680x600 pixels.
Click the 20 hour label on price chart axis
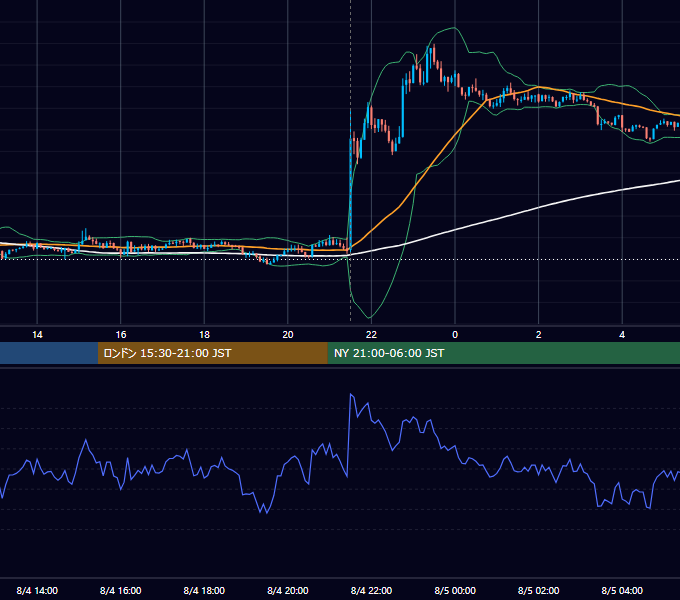click(288, 335)
